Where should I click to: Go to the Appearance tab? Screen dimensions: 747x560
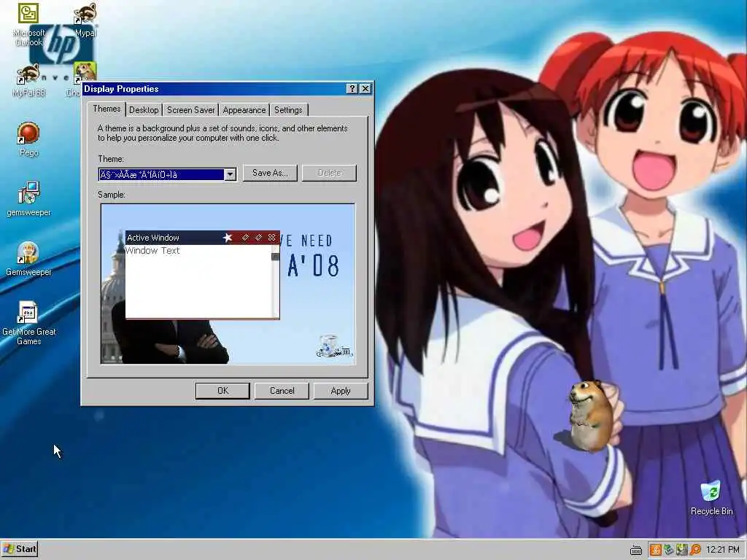(x=244, y=110)
